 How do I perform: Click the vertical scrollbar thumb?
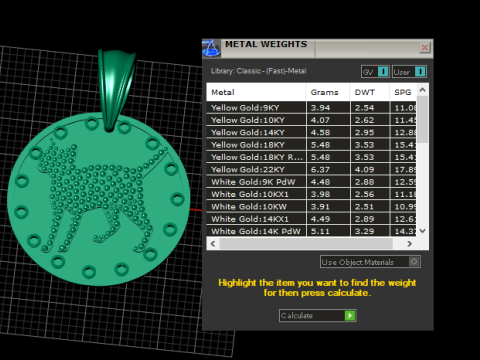[x=422, y=120]
